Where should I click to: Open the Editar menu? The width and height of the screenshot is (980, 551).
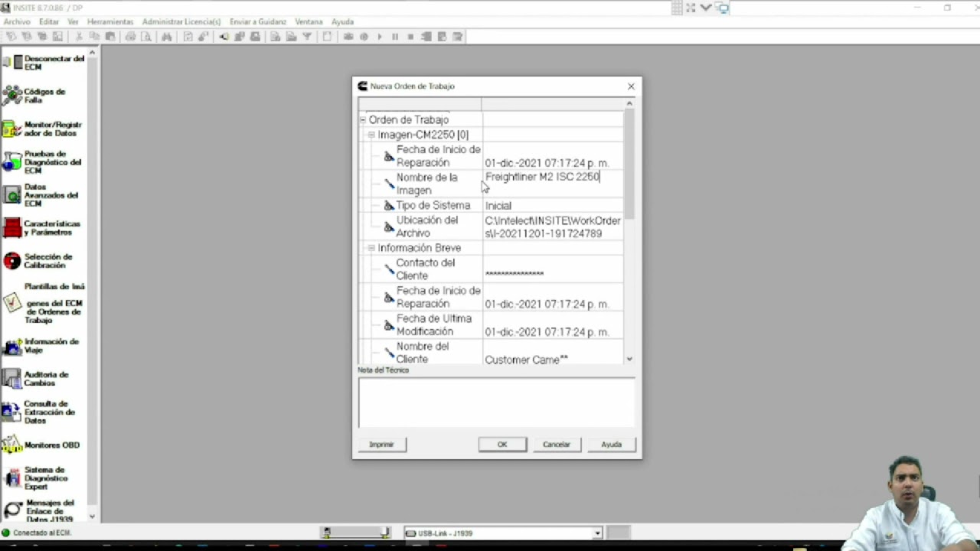click(48, 21)
